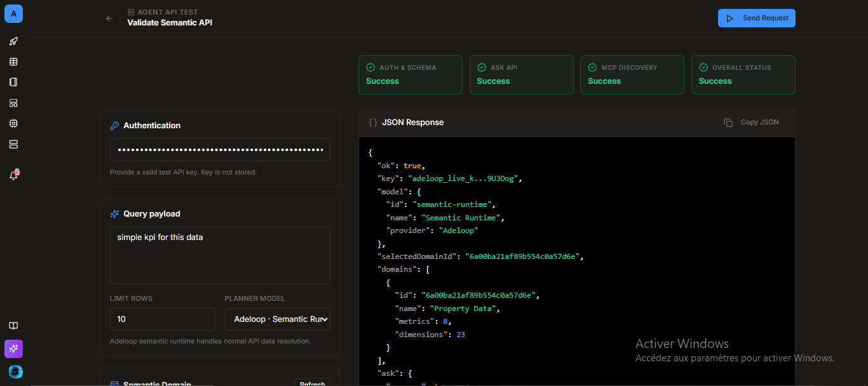
Task: Click the AGENT API TEST breadcrumb label
Action: coord(168,12)
